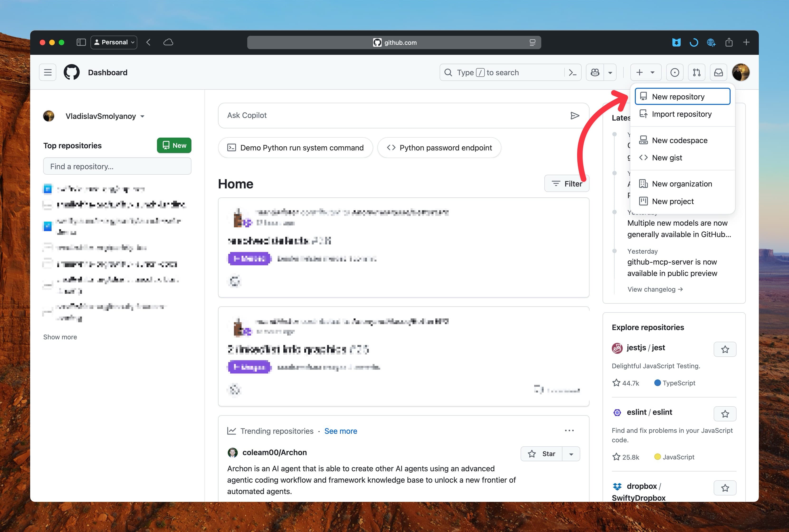Star the coleam00/Archon repository
The width and height of the screenshot is (789, 532).
[542, 454]
